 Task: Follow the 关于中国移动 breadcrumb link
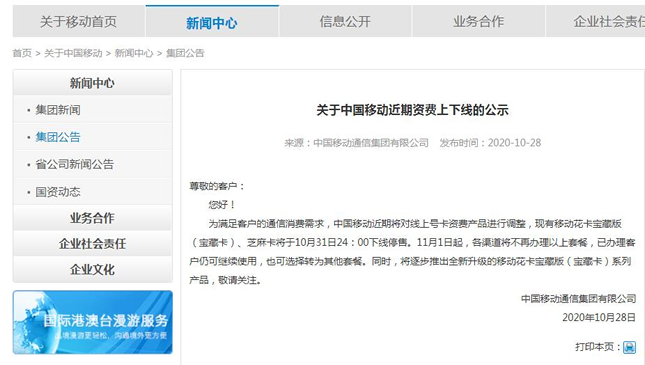(73, 53)
